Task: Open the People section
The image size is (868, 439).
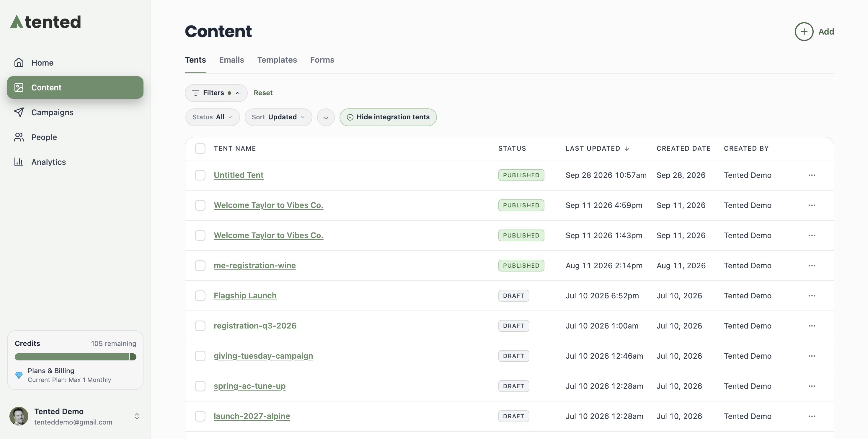Action: point(75,137)
